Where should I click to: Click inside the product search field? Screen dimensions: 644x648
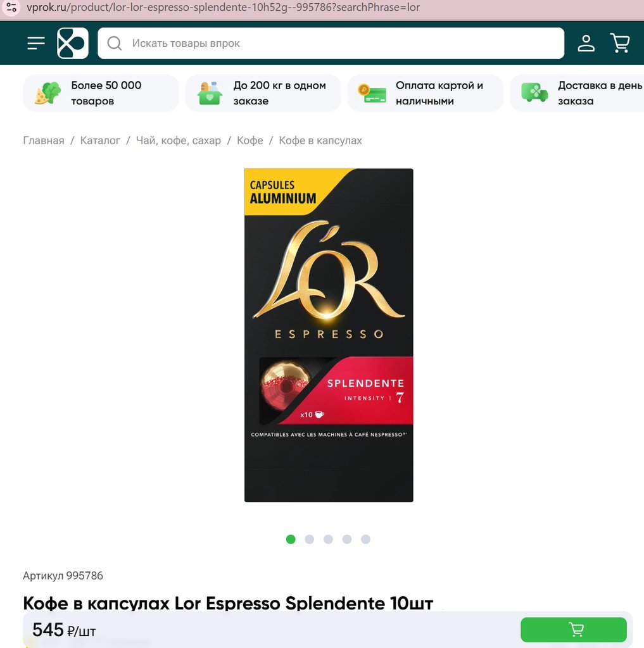(331, 43)
